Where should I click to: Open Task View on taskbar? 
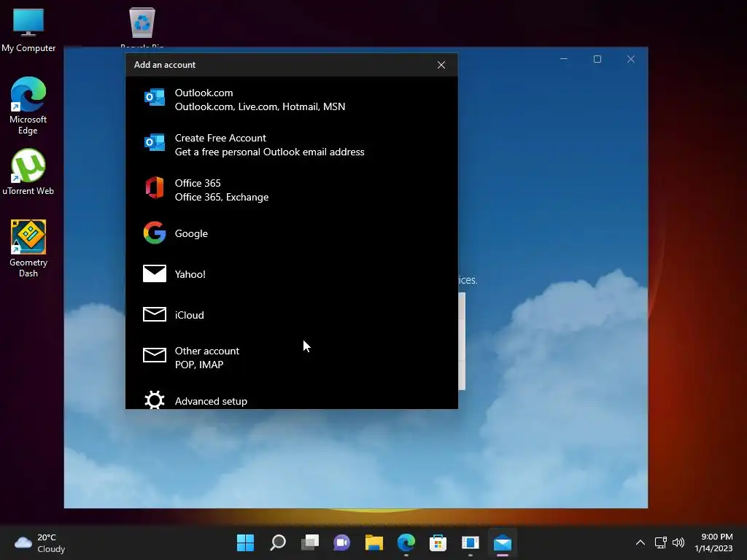309,542
